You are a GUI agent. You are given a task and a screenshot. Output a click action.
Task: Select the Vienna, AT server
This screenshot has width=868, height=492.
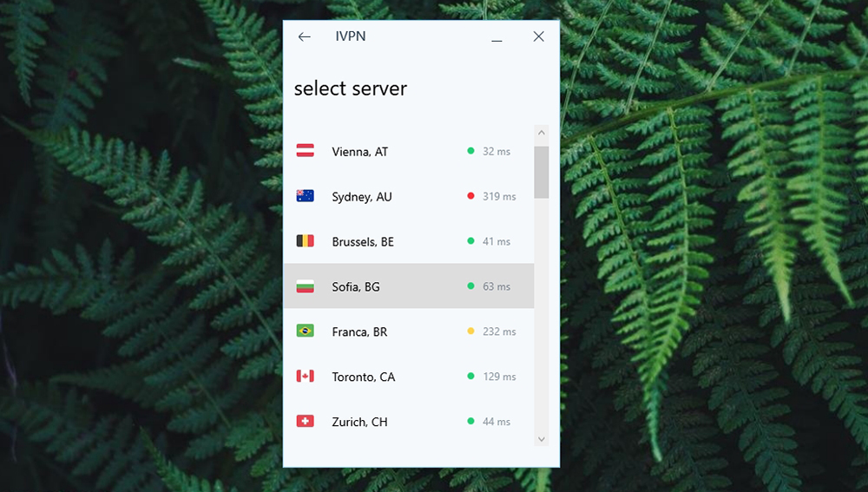409,151
